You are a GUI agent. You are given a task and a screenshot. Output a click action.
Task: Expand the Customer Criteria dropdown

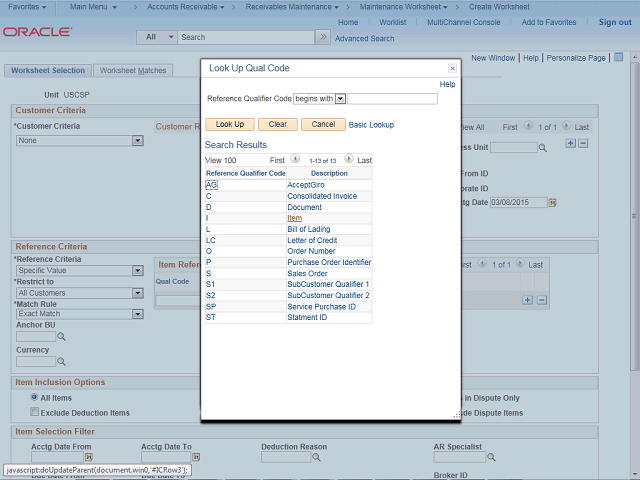[x=138, y=141]
